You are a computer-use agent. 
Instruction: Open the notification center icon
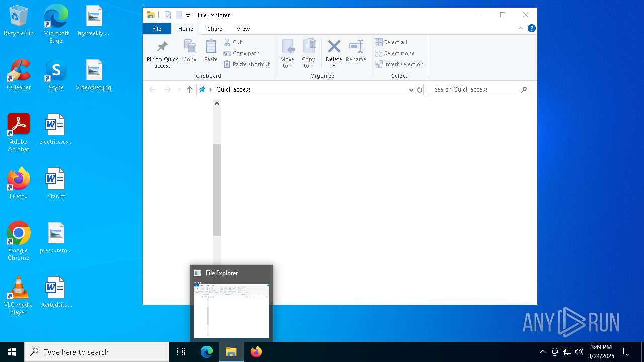[627, 352]
